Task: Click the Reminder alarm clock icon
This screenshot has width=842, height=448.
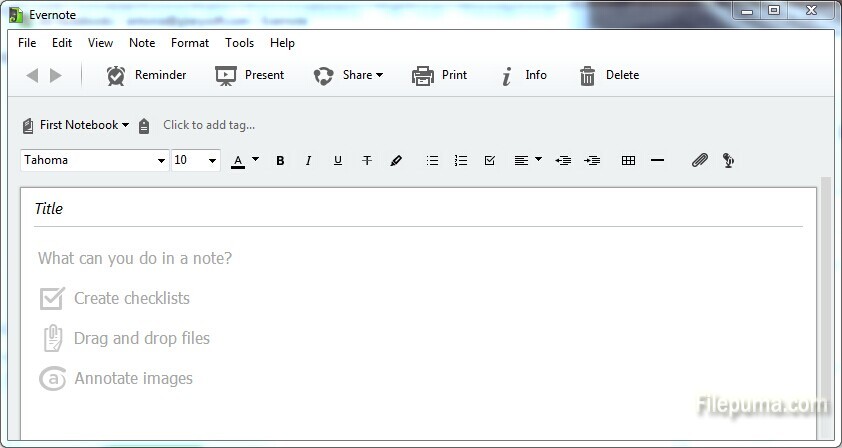Action: (116, 75)
